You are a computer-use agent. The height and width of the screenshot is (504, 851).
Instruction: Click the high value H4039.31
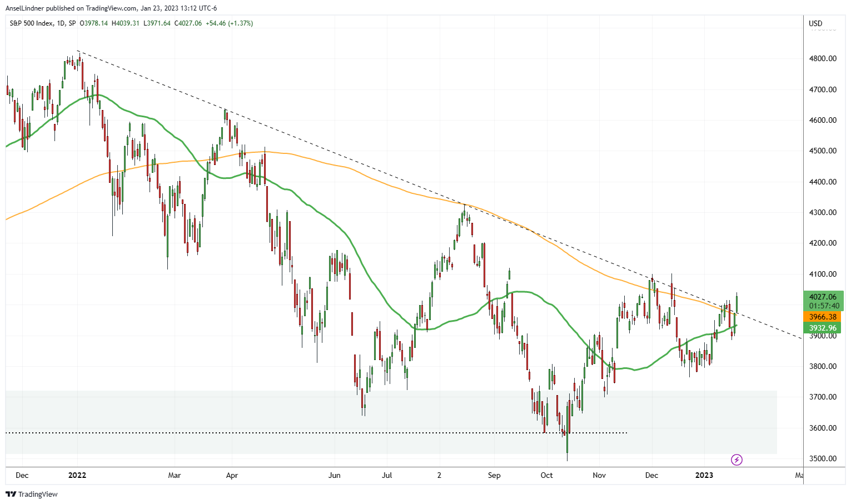126,23
